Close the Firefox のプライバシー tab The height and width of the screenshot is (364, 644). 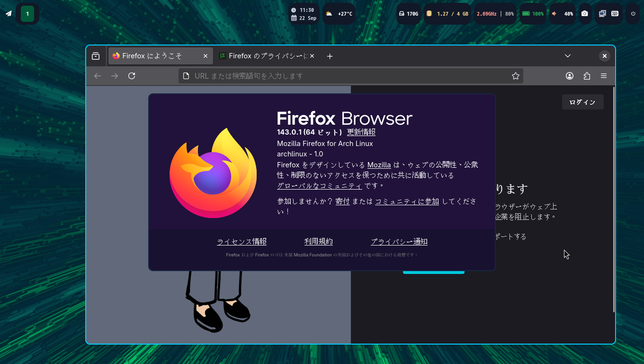312,56
